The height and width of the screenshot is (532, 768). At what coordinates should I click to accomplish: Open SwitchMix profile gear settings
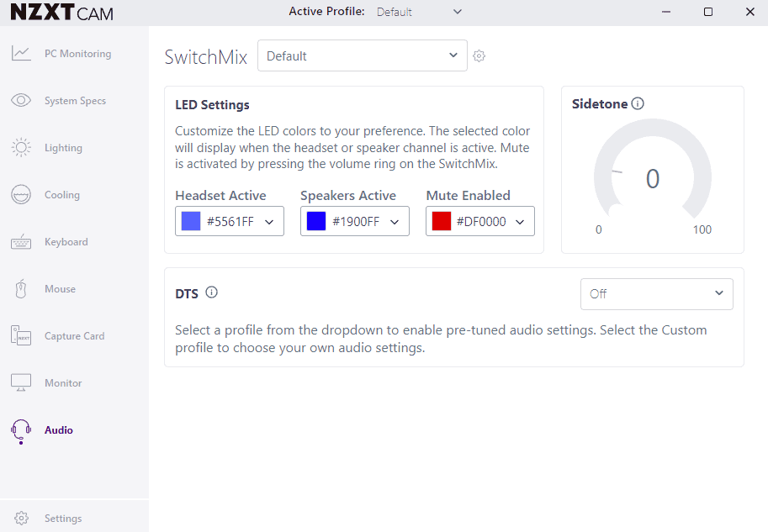pos(479,56)
